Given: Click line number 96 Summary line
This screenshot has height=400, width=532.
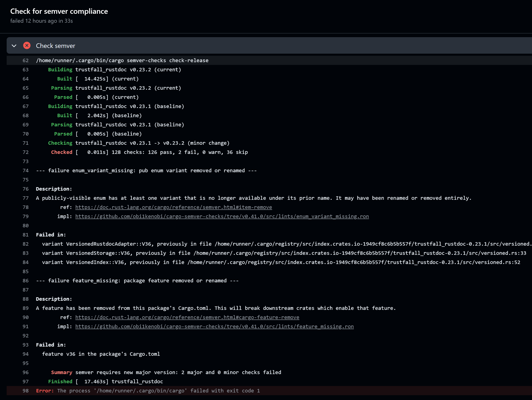Looking at the screenshot, I should coord(25,372).
